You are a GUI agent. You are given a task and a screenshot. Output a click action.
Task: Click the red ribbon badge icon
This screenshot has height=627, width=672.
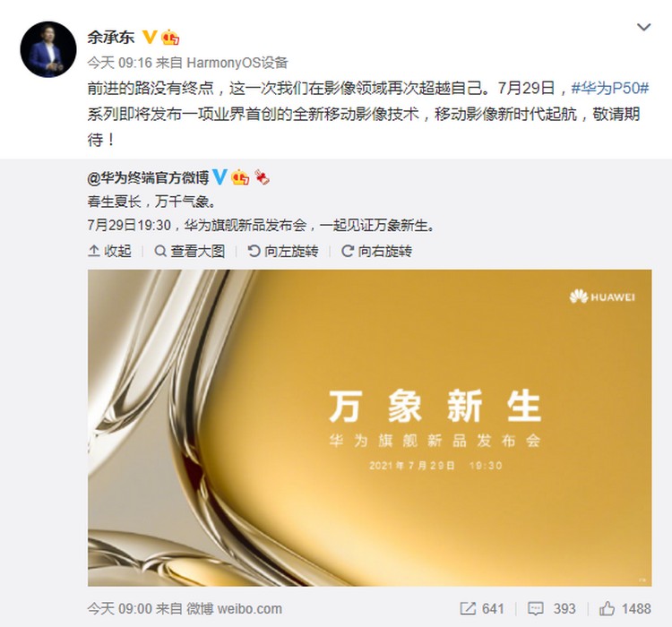tap(262, 177)
